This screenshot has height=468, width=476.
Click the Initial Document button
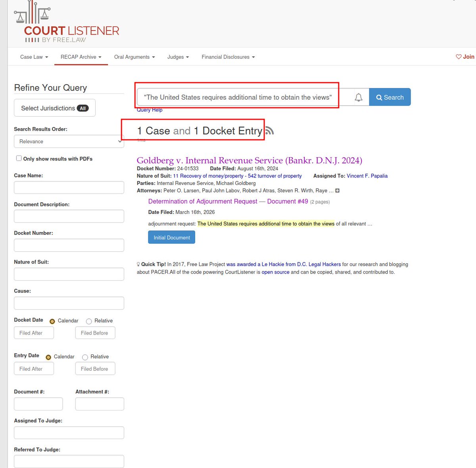coord(172,237)
